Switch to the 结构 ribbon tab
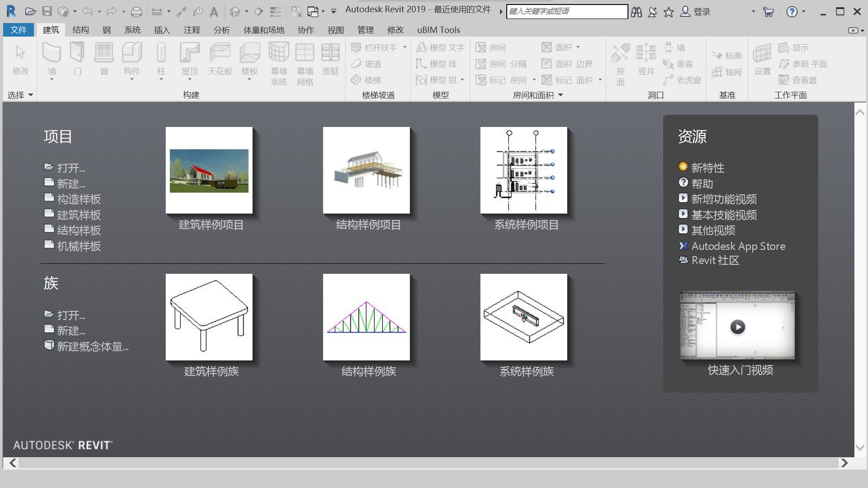This screenshot has height=488, width=868. [80, 30]
